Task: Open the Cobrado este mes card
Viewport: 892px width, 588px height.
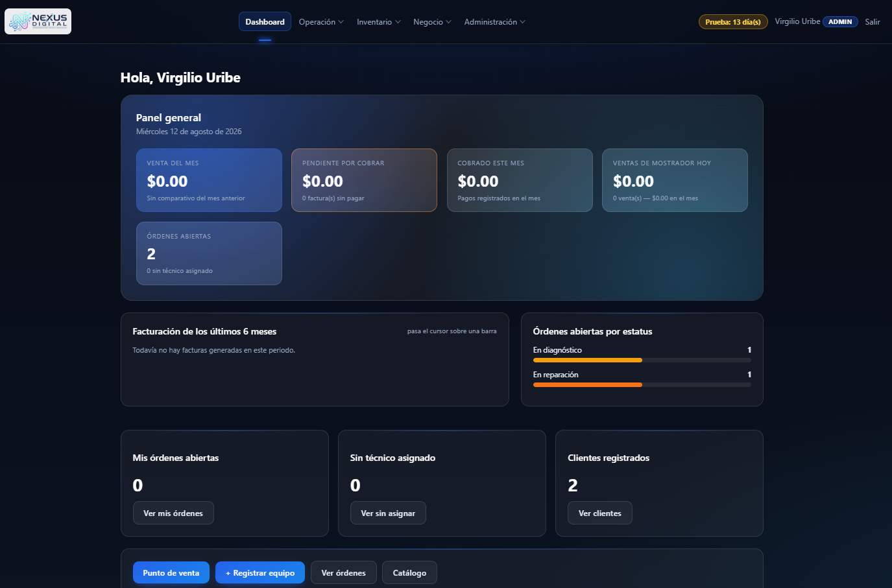Action: coord(520,180)
